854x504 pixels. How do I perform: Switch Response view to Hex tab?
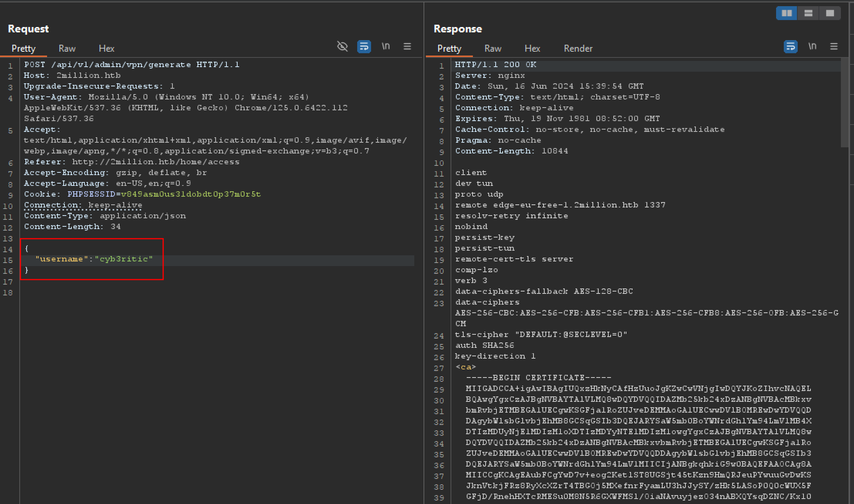(532, 49)
